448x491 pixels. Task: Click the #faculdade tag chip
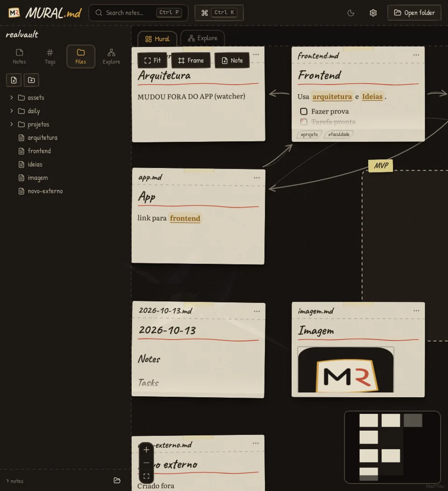pyautogui.click(x=339, y=135)
